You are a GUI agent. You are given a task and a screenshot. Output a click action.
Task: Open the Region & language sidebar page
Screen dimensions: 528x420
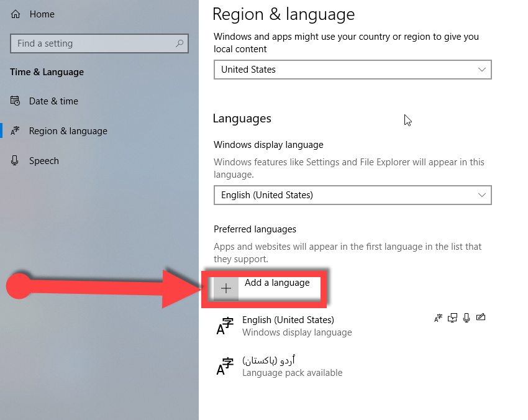click(68, 131)
